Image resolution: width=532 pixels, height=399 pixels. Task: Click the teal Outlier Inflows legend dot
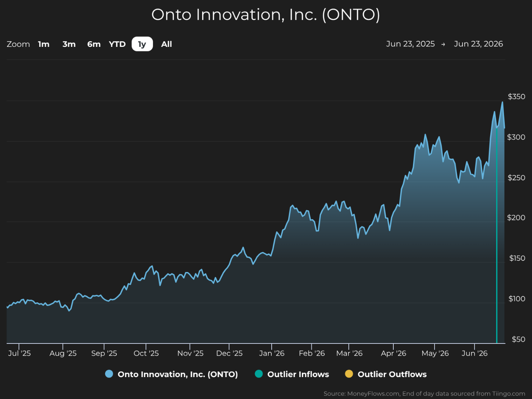pos(259,374)
